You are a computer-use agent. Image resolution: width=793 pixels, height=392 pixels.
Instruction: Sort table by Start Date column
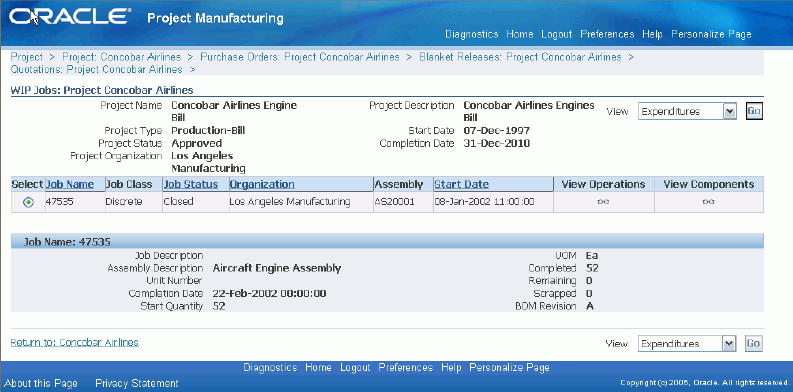[x=462, y=185]
